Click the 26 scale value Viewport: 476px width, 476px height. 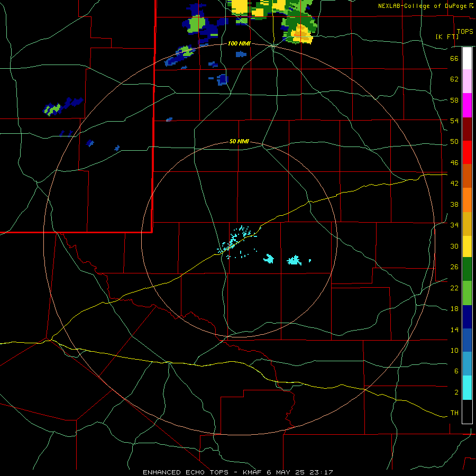pos(454,267)
